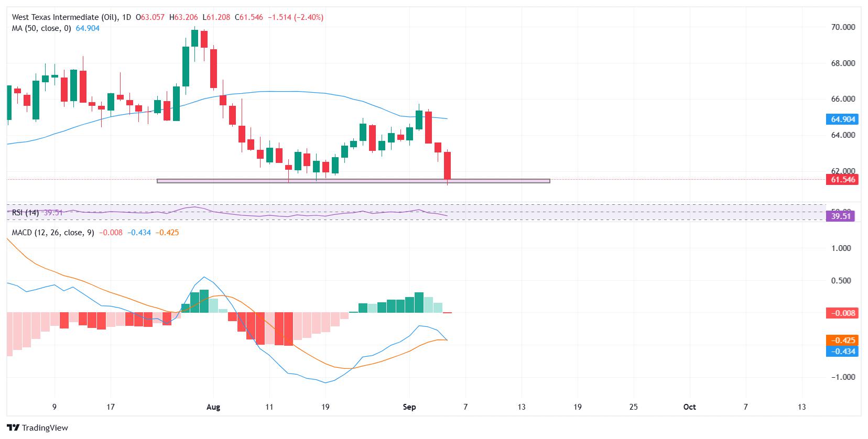Image resolution: width=868 pixels, height=439 pixels.
Task: Click the blue 64.904 MA price tag
Action: coord(843,119)
